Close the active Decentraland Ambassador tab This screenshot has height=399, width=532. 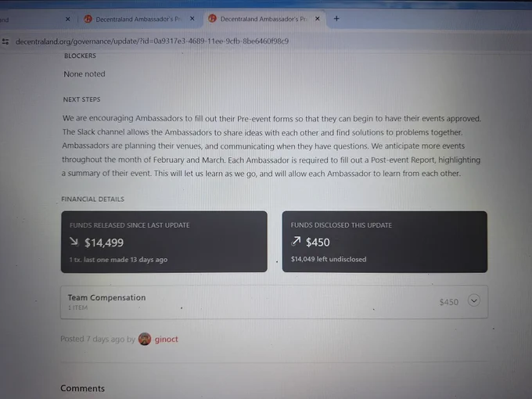(317, 19)
